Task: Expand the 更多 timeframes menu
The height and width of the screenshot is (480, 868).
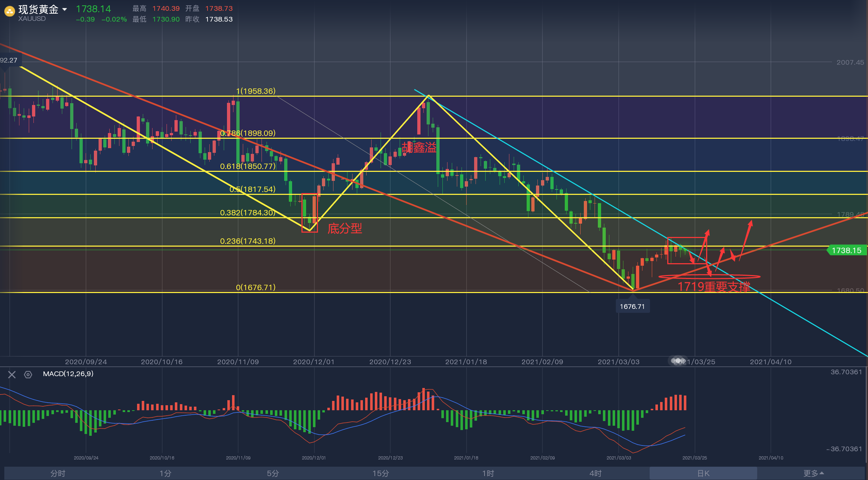Action: [813, 473]
